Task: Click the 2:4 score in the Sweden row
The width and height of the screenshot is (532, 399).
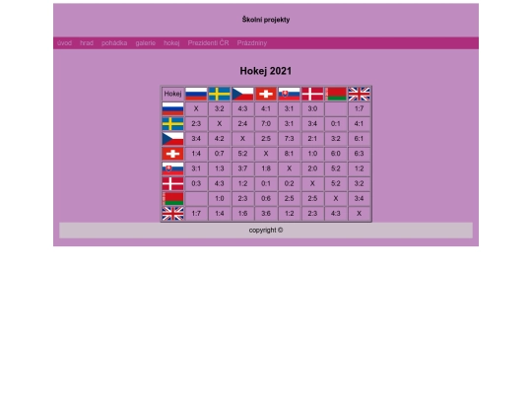Action: (242, 124)
